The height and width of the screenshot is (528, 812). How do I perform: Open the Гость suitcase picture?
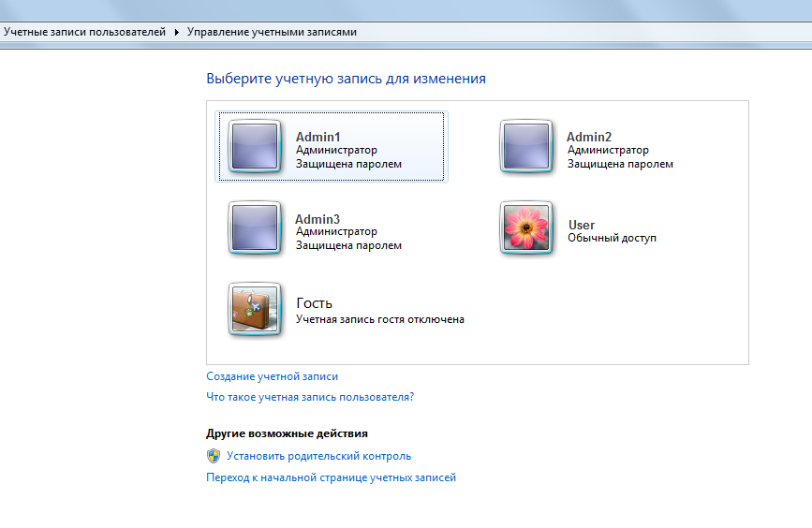point(255,309)
